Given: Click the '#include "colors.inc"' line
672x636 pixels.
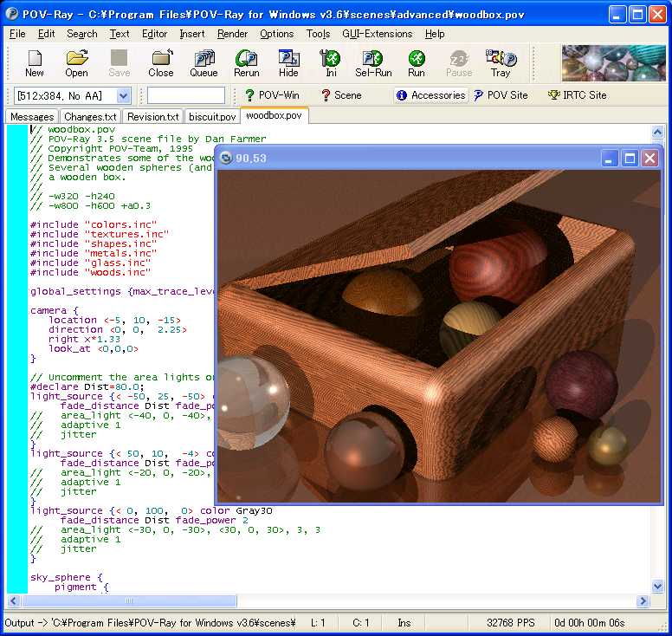Looking at the screenshot, I should pyautogui.click(x=94, y=224).
